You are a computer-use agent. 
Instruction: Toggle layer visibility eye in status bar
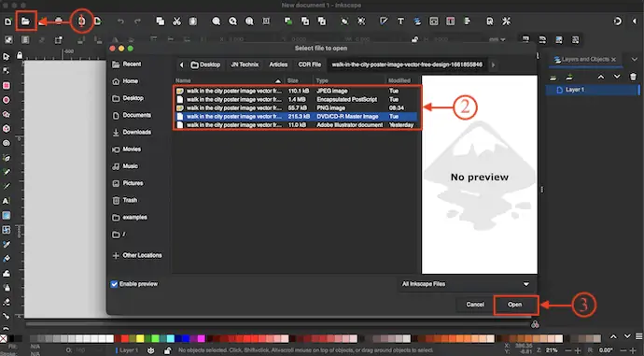coord(151,350)
